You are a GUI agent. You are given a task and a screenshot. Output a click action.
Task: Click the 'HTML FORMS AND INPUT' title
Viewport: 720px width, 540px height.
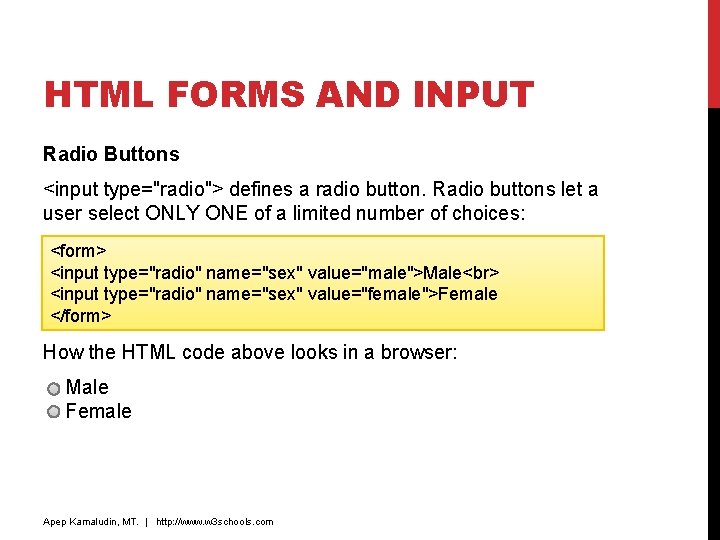click(289, 94)
